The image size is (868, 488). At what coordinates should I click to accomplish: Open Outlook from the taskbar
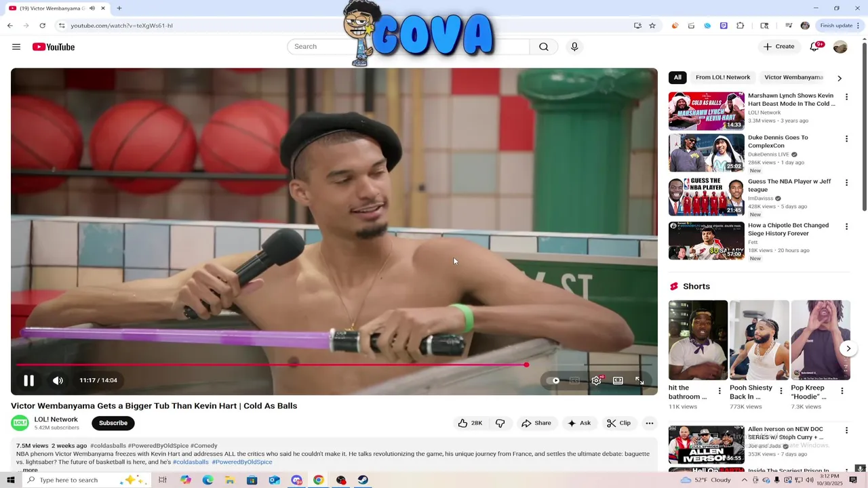tap(274, 480)
